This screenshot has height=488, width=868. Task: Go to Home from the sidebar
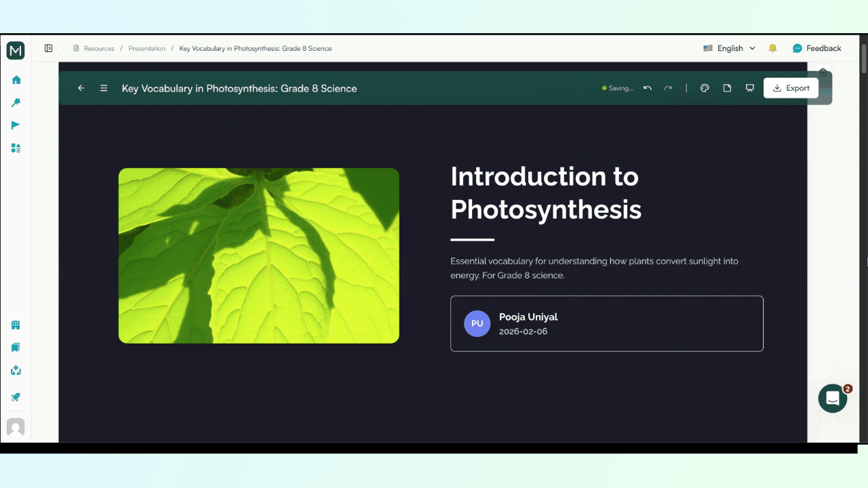pos(15,79)
